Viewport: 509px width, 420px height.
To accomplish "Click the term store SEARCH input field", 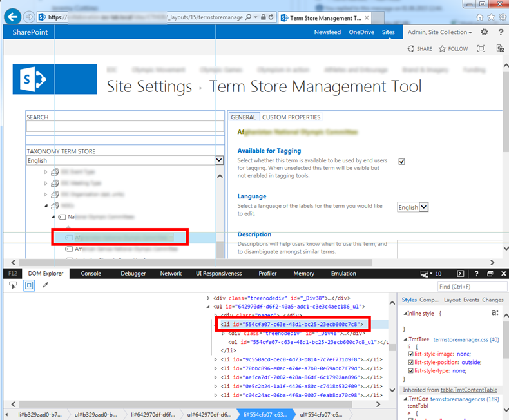I will pos(125,126).
